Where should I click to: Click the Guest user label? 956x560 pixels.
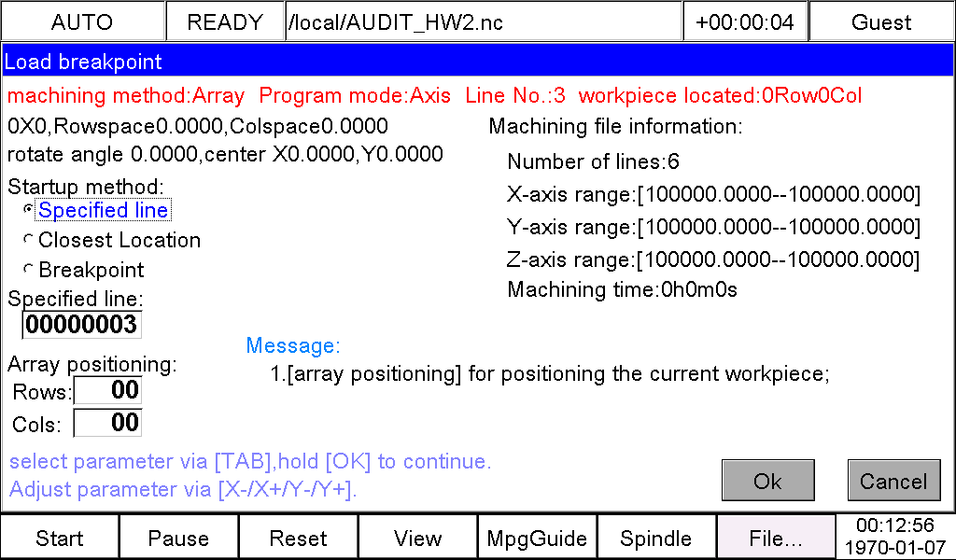tap(881, 22)
